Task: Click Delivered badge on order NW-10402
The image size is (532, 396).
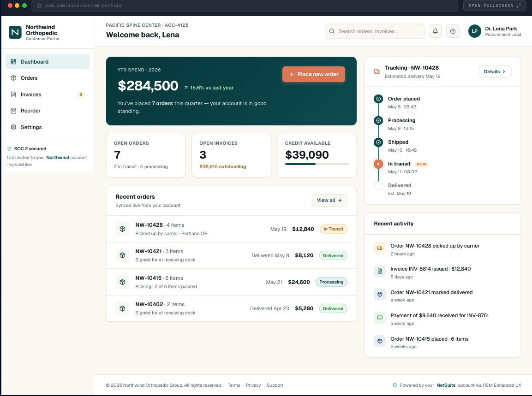Action: (333, 308)
